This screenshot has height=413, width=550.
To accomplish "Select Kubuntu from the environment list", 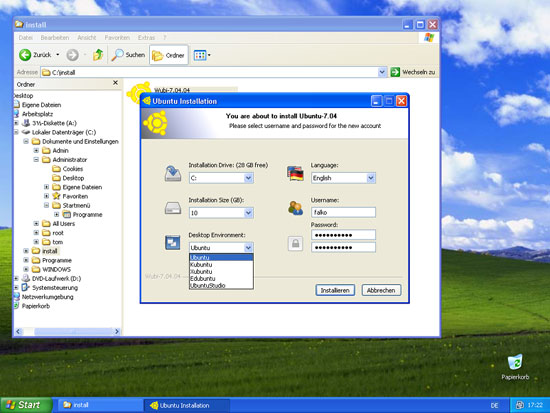I will [221, 265].
